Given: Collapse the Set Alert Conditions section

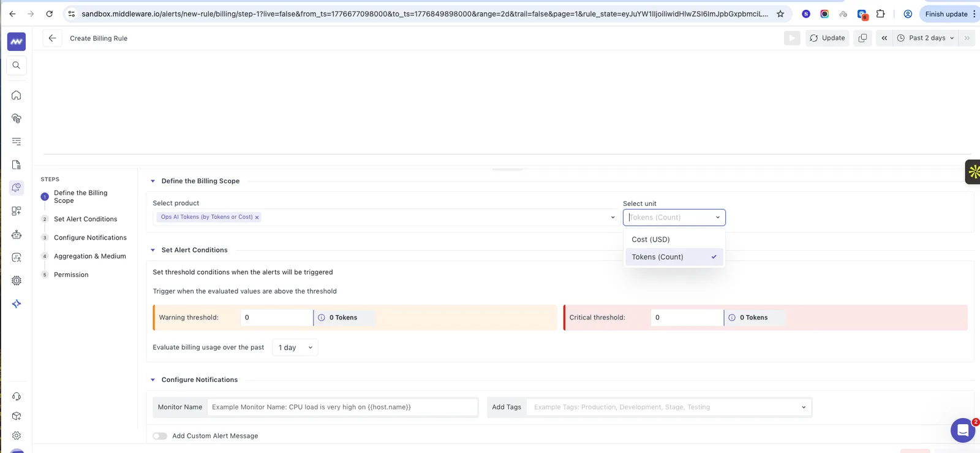Looking at the screenshot, I should pyautogui.click(x=153, y=250).
